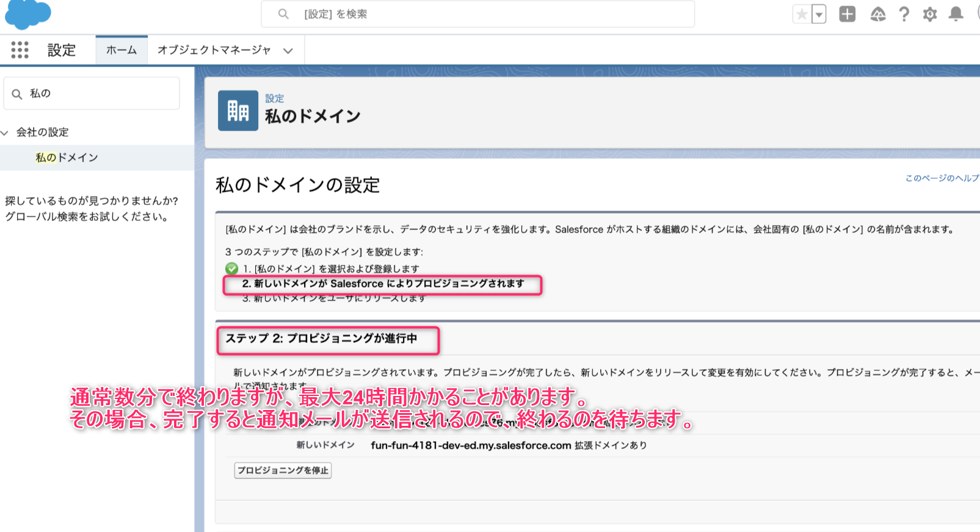This screenshot has height=532, width=980.
Task: Open the help question mark icon
Action: point(904,14)
